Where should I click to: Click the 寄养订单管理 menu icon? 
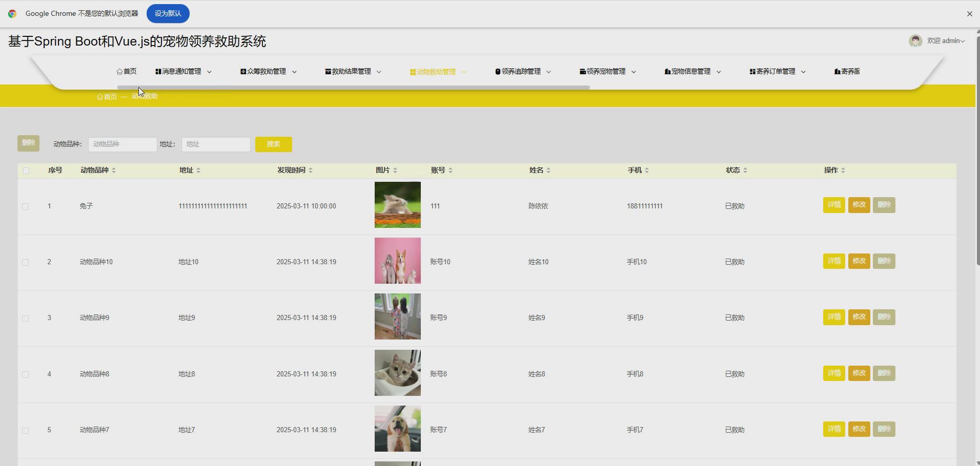pyautogui.click(x=752, y=72)
